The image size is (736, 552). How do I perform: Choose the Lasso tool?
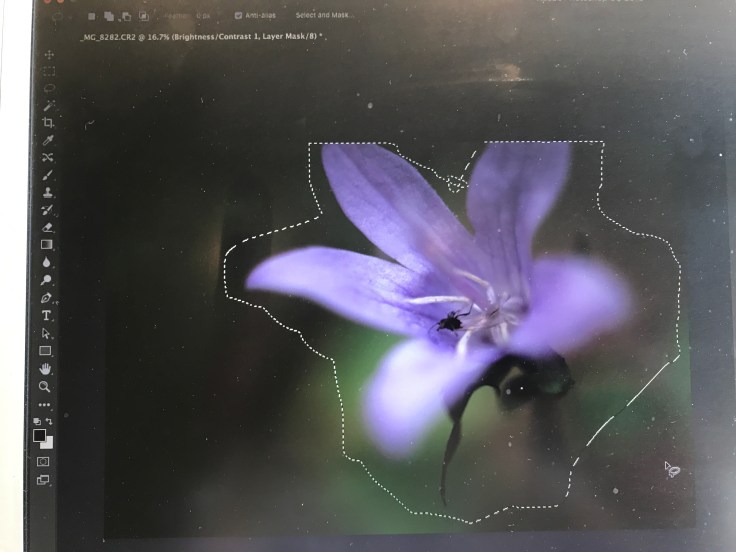(49, 88)
